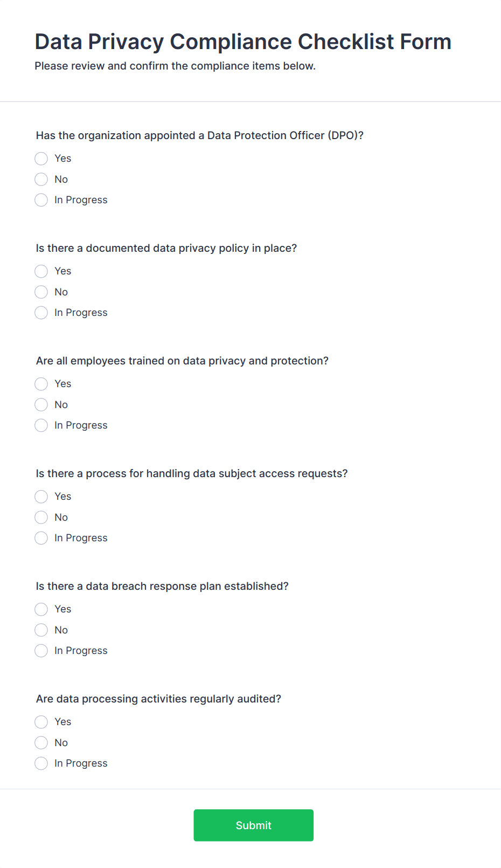Choose No for regular audits question
Viewport: 501px width, 868px height.
(41, 742)
